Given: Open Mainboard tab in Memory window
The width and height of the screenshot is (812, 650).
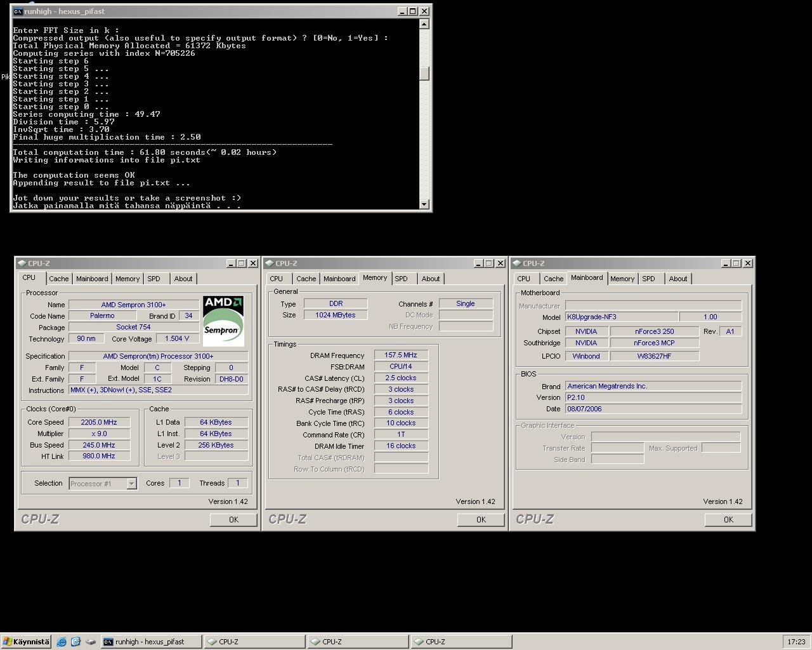Looking at the screenshot, I should (339, 279).
